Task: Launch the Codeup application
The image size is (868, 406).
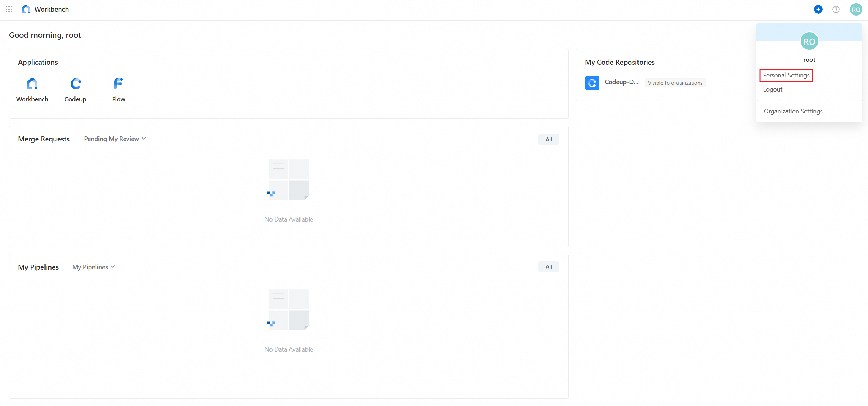Action: pos(75,84)
